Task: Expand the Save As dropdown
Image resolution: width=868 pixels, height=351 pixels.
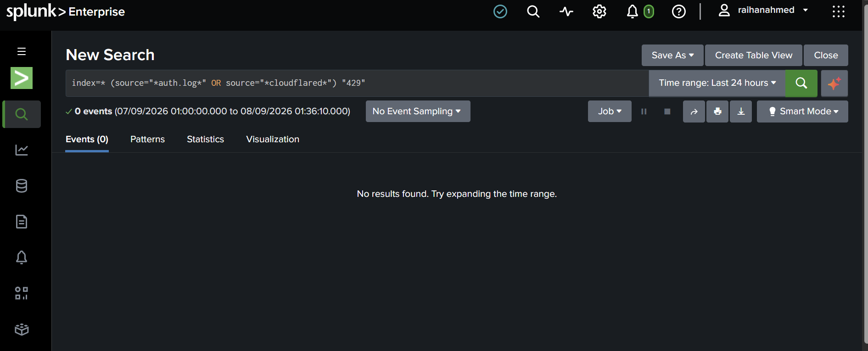Action: [672, 56]
